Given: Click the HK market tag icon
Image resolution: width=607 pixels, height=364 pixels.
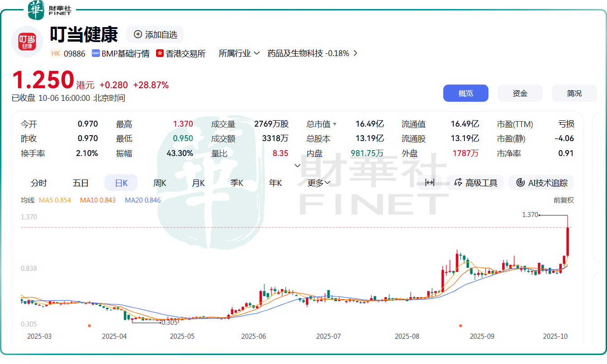Looking at the screenshot, I should pos(56,53).
